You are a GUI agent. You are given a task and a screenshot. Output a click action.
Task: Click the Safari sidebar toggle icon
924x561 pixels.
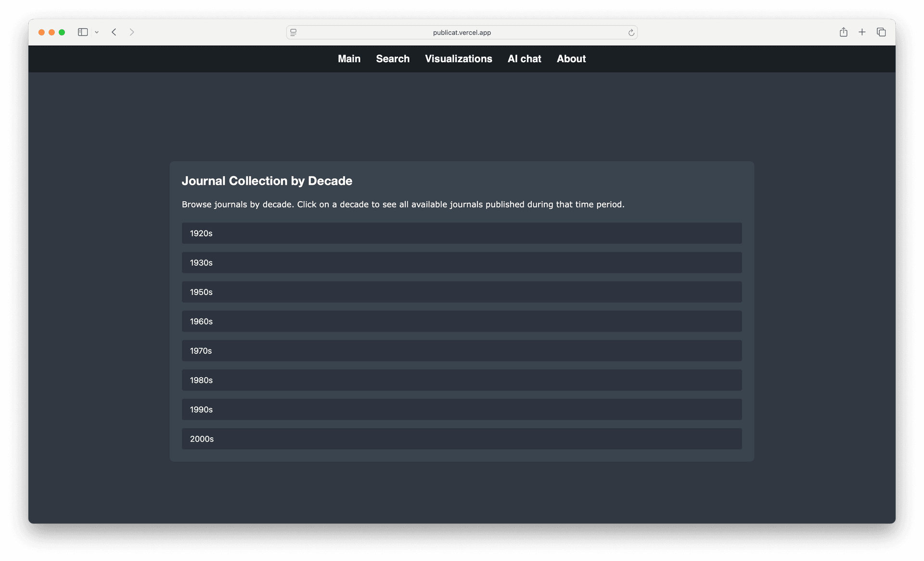tap(83, 32)
